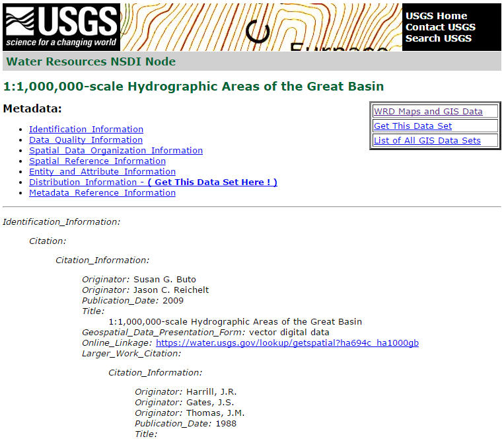Click the green page title about Great Basin

click(x=194, y=87)
